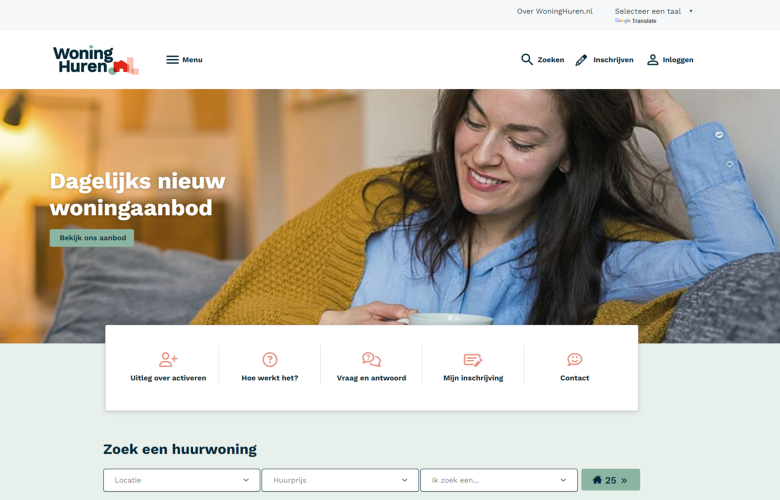
Task: Select the Inschrijven menu text
Action: (613, 60)
